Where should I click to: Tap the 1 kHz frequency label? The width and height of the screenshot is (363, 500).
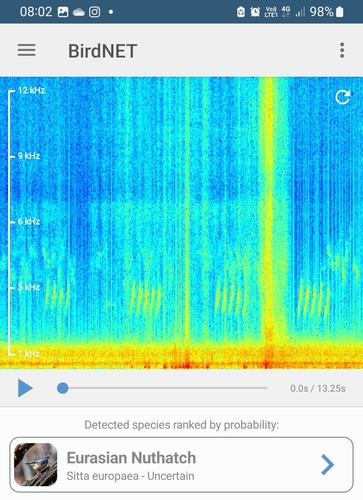[29, 353]
